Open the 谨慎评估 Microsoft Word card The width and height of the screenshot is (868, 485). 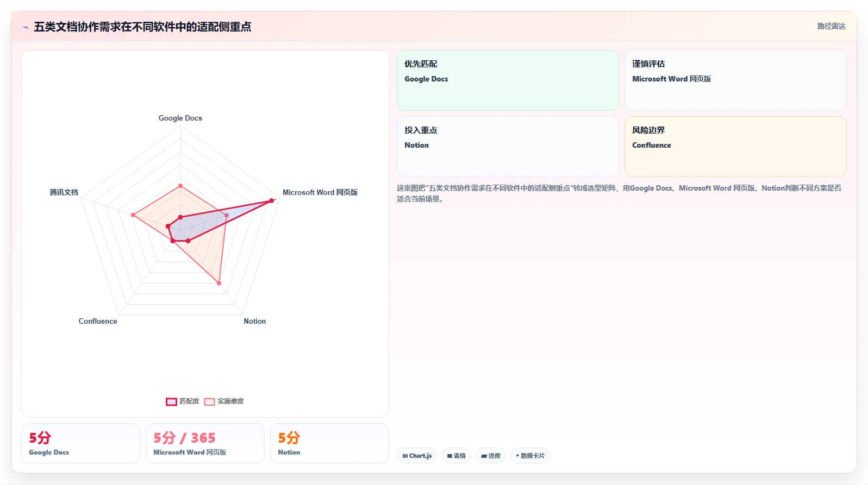pos(735,80)
